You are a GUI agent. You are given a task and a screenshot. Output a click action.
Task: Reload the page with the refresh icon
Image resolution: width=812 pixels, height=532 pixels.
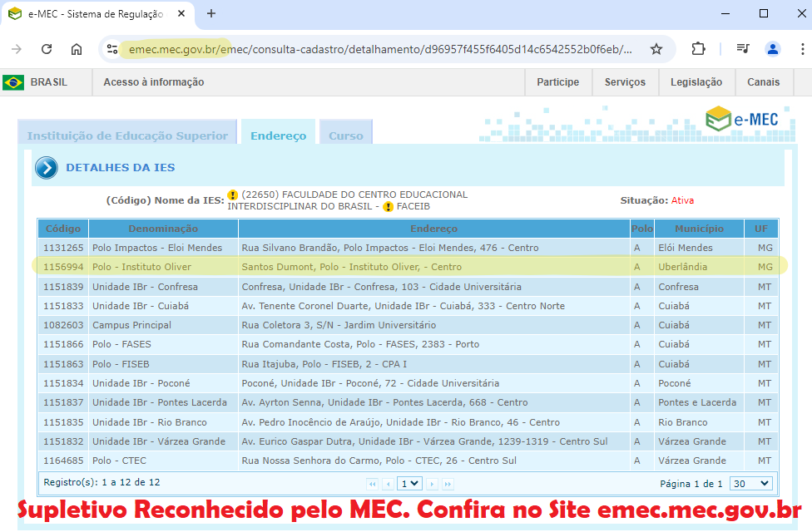(47, 49)
